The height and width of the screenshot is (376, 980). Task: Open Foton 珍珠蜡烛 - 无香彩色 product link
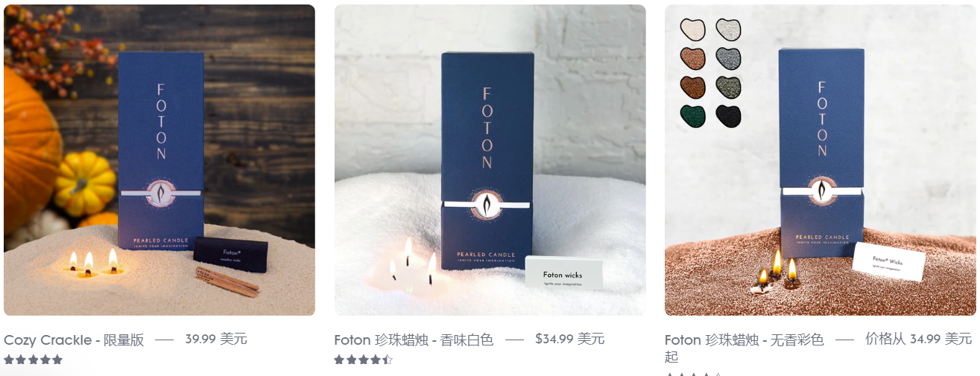pos(744,347)
